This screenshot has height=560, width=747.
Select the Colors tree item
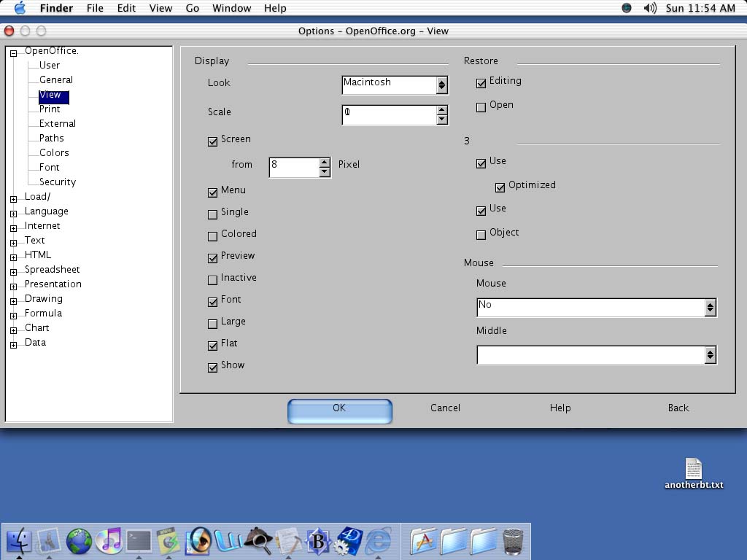point(54,153)
